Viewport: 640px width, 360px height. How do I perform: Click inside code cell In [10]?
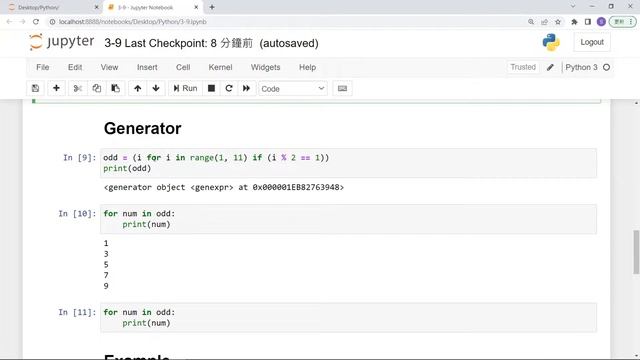(348, 219)
